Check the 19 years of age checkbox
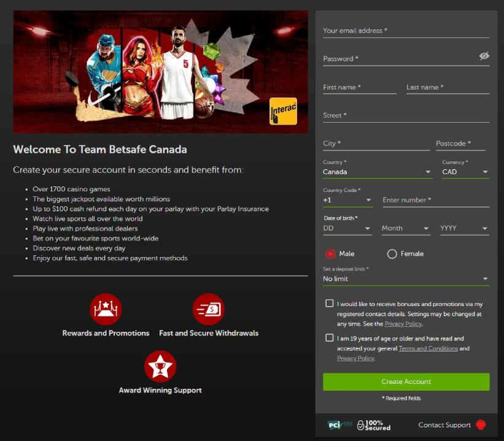Screen dimensions: 504x441 [x=330, y=337]
